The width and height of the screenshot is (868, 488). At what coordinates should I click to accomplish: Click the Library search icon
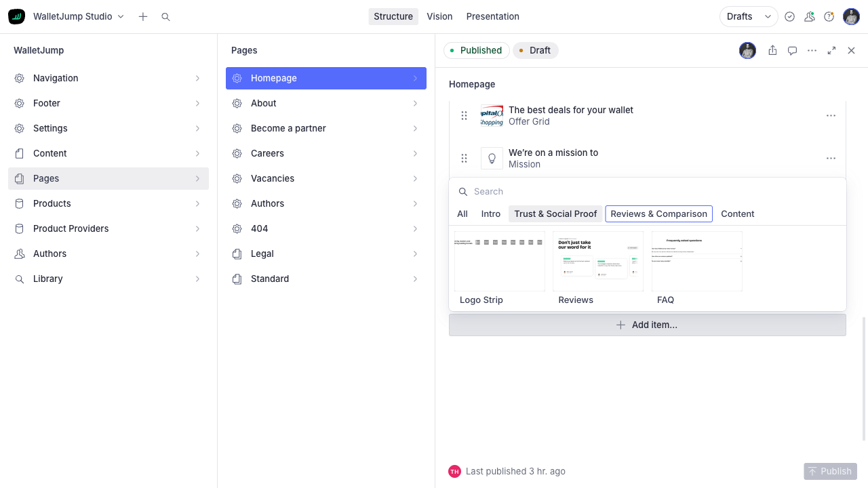(20, 279)
